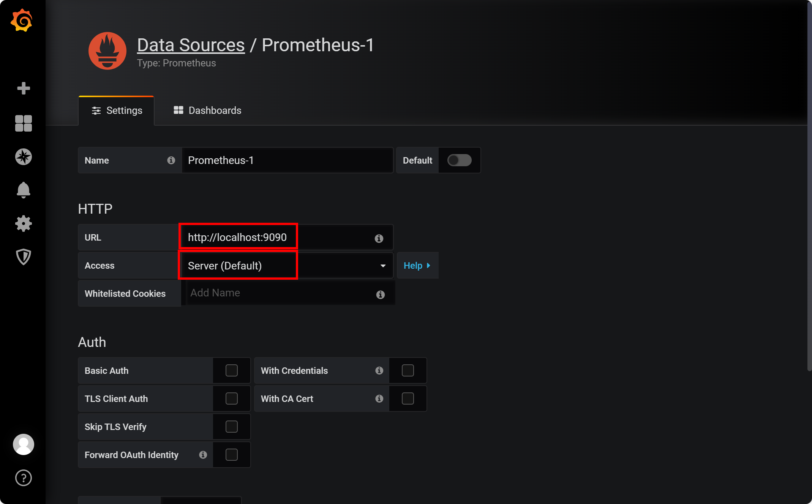Enable the TLS Client Auth checkbox
The image size is (812, 504).
point(232,398)
